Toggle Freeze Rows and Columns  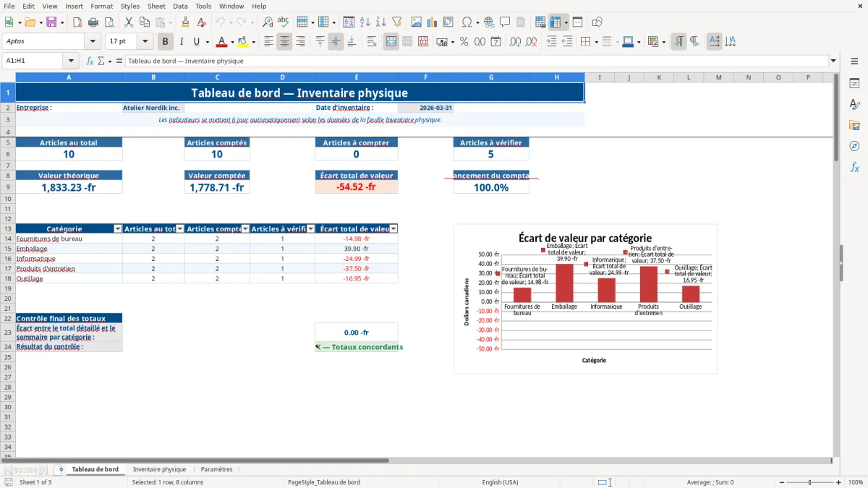(556, 22)
